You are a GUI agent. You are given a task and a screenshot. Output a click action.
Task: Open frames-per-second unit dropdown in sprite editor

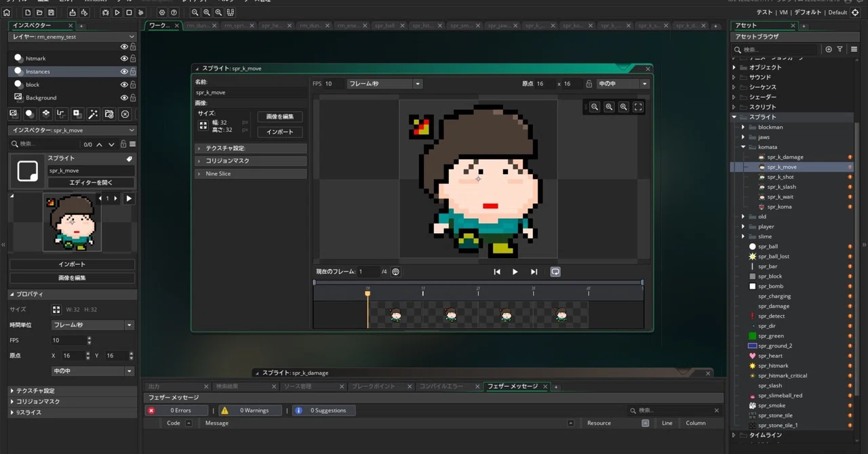tap(384, 84)
